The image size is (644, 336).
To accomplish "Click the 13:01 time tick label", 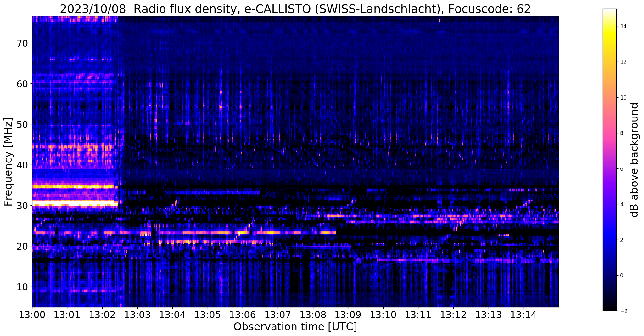I will click(67, 315).
